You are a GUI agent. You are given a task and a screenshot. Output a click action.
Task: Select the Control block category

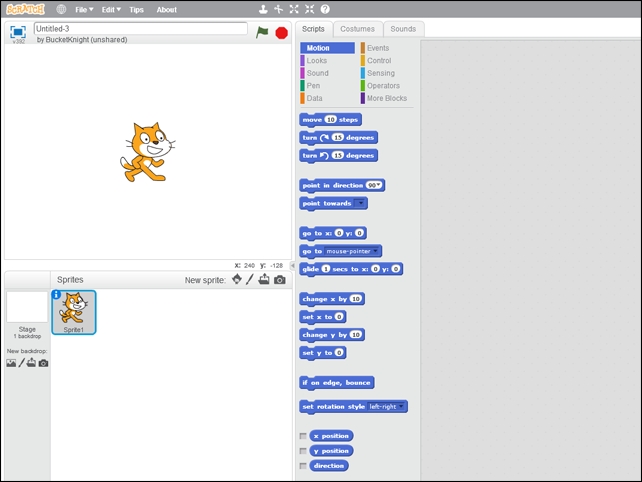tap(379, 61)
